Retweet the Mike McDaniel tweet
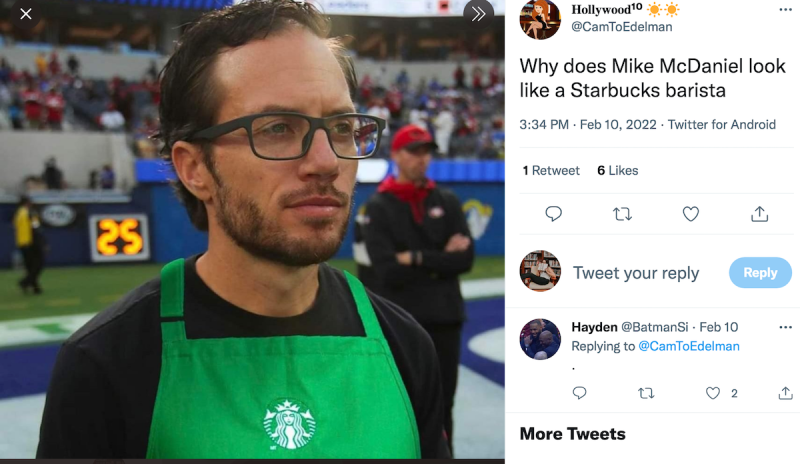This screenshot has height=464, width=800. pos(622,214)
